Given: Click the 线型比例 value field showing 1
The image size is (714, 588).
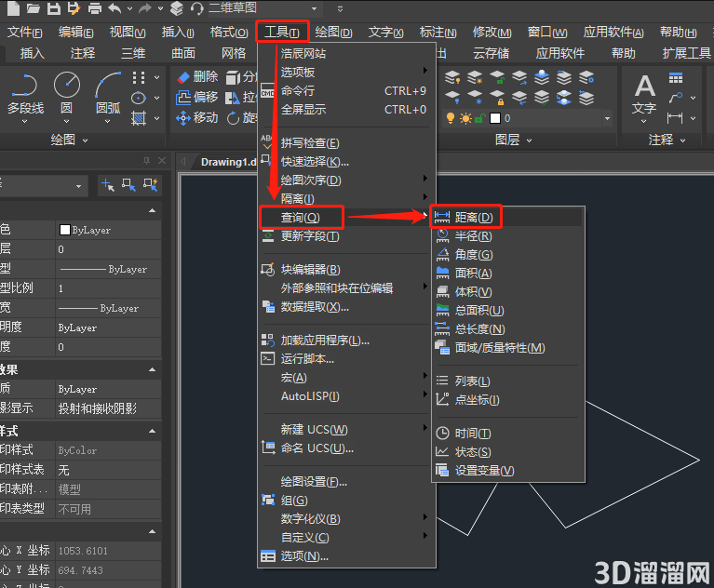Looking at the screenshot, I should (x=108, y=288).
